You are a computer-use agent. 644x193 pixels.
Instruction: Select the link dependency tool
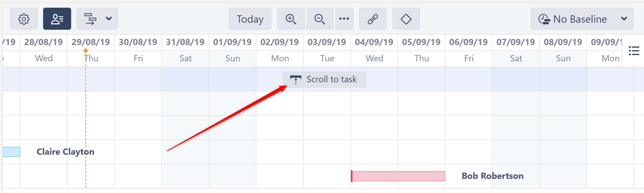coord(372,19)
